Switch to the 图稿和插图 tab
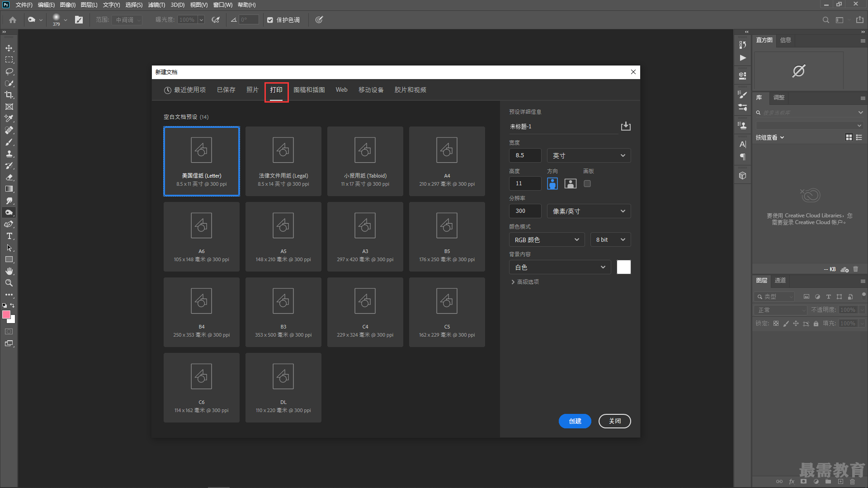868x488 pixels. pyautogui.click(x=309, y=90)
